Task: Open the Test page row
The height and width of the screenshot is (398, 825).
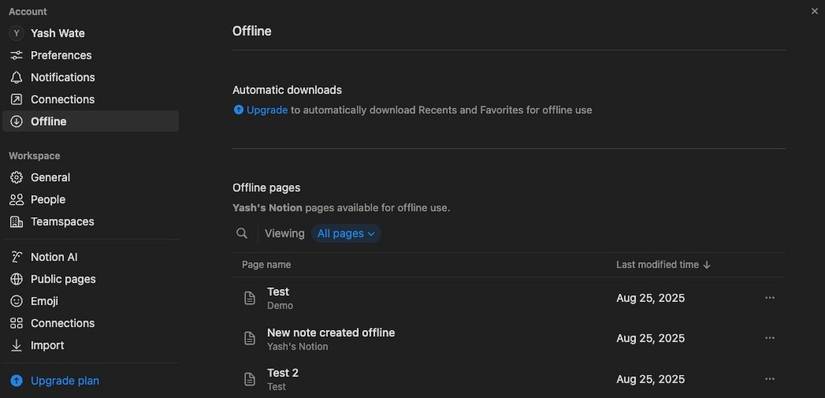Action: 509,298
